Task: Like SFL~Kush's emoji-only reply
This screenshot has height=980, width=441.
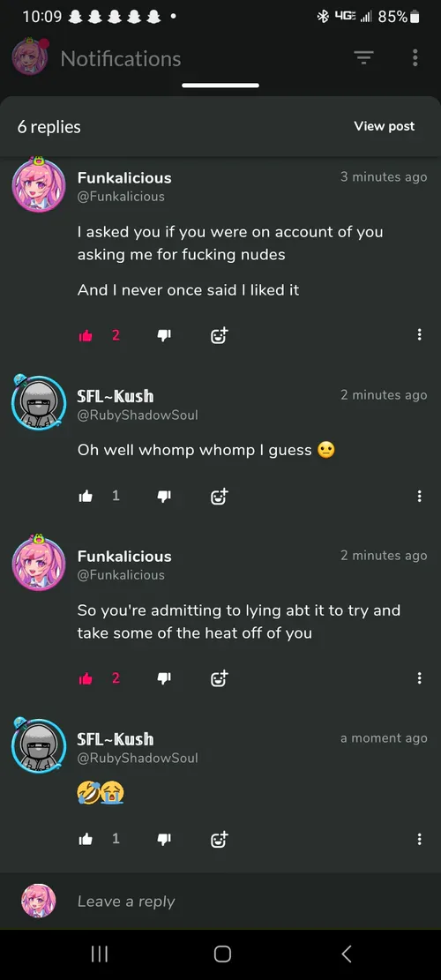Action: click(x=86, y=840)
